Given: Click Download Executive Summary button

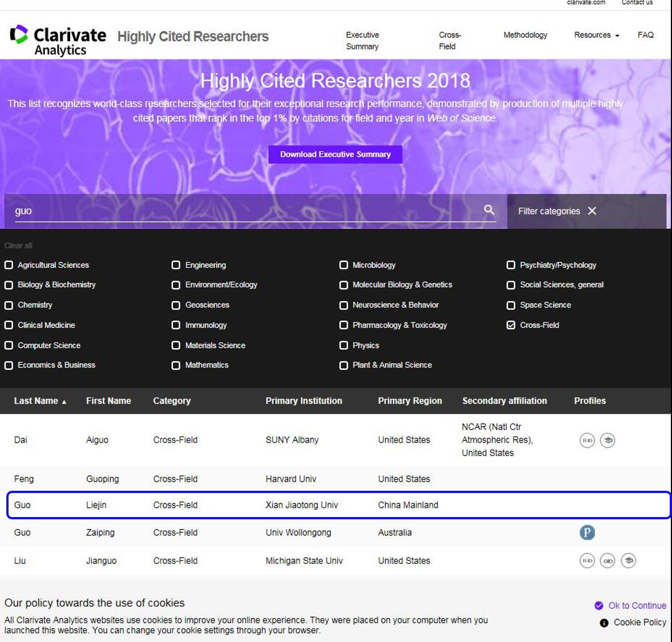Looking at the screenshot, I should click(335, 155).
